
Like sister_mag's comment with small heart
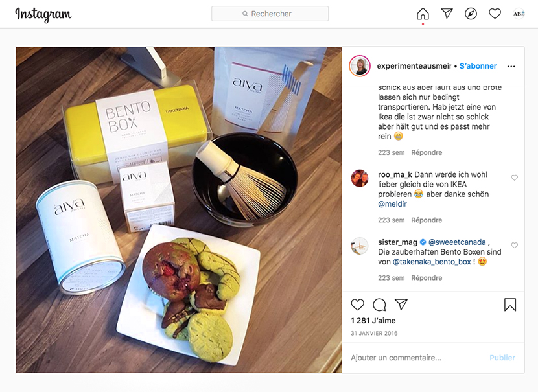[x=514, y=245]
